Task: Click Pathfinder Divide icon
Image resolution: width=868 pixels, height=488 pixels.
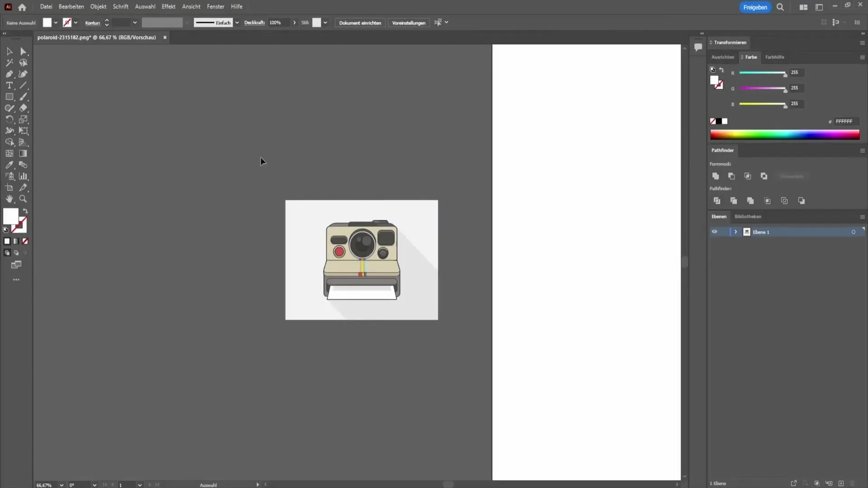Action: [717, 201]
